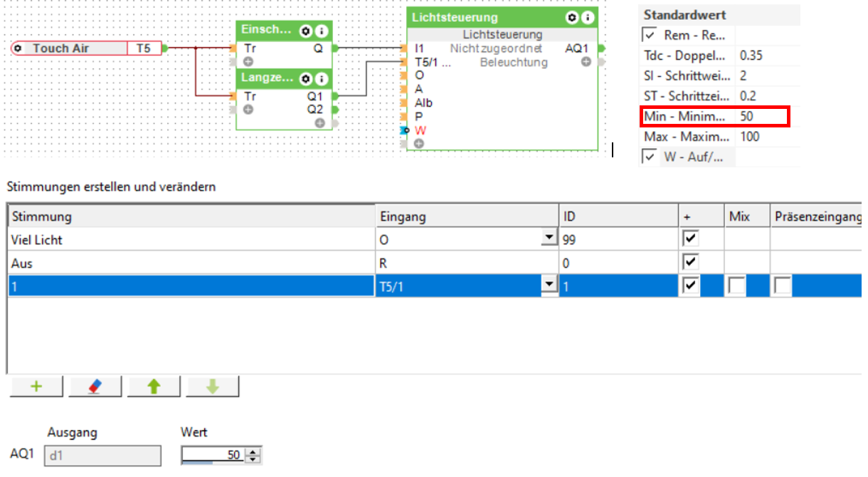Screen dimensions: 868x477
Task: Click ID cell 0 of Aus row
Action: tap(618, 263)
